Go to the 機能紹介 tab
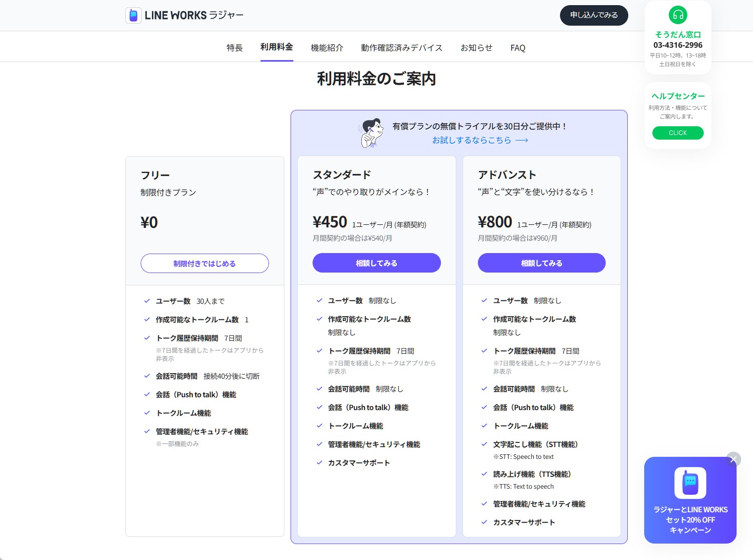This screenshot has height=560, width=753. (x=327, y=48)
